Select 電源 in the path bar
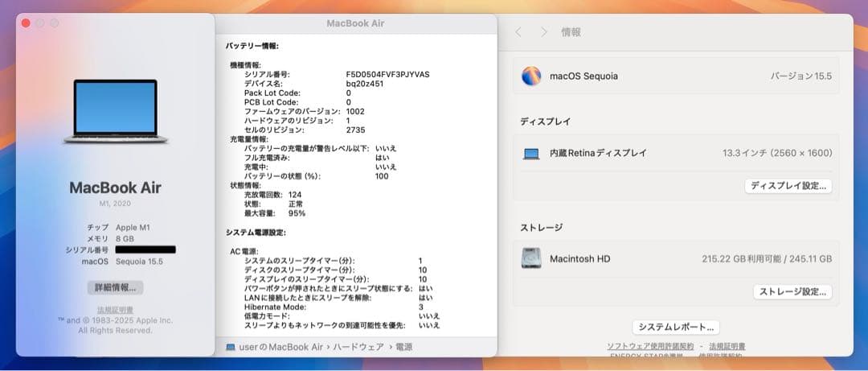 coord(403,347)
